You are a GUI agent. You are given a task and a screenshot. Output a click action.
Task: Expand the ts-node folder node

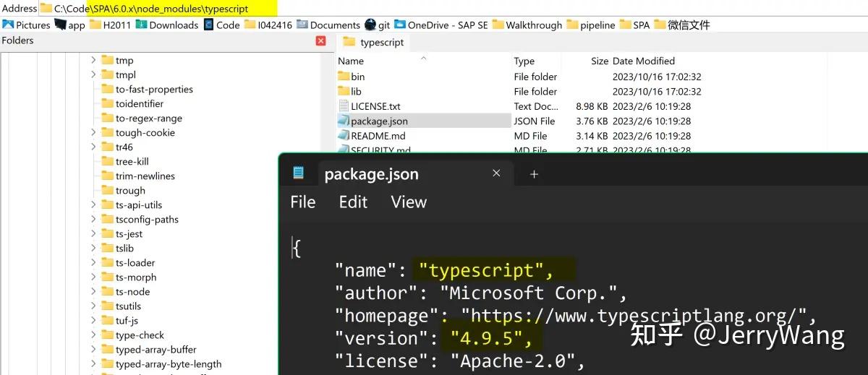click(x=93, y=292)
